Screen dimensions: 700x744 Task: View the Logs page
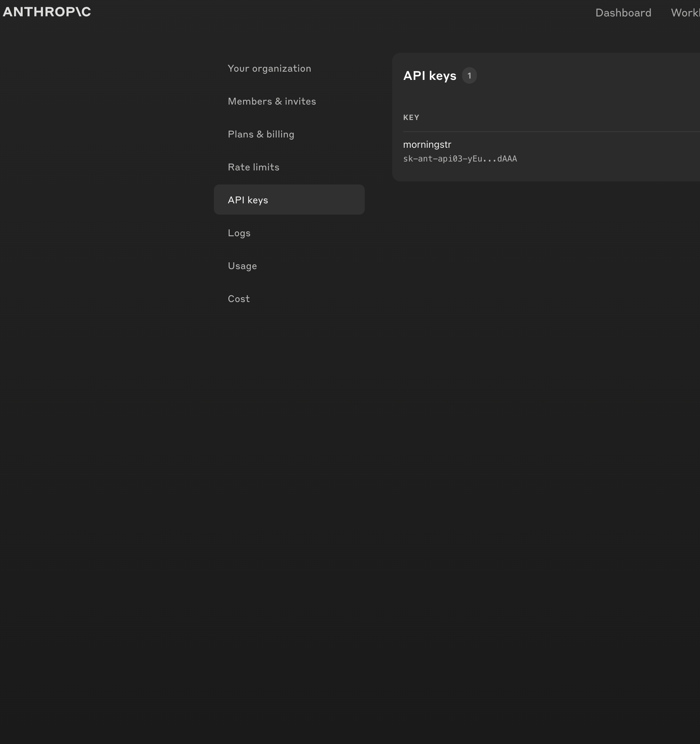tap(239, 233)
